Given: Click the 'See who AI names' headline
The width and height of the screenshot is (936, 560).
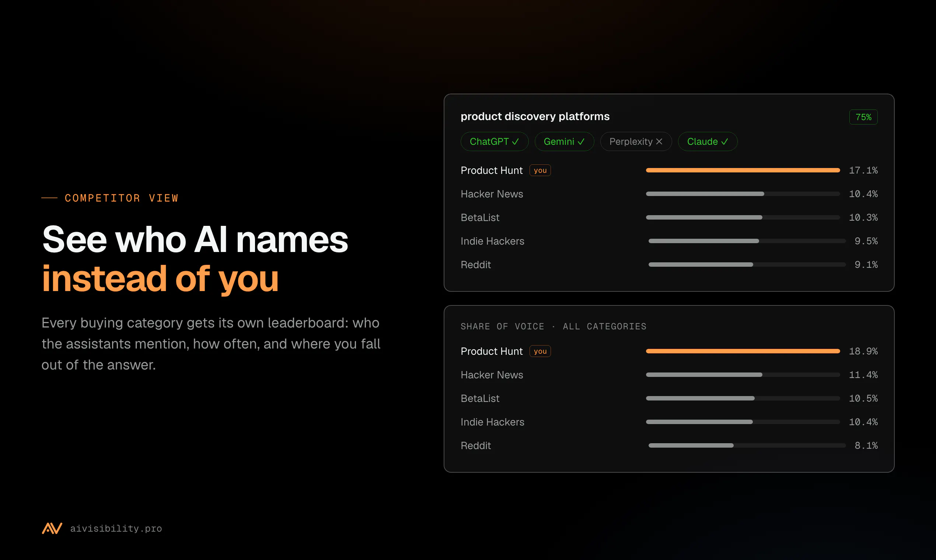Looking at the screenshot, I should [195, 239].
